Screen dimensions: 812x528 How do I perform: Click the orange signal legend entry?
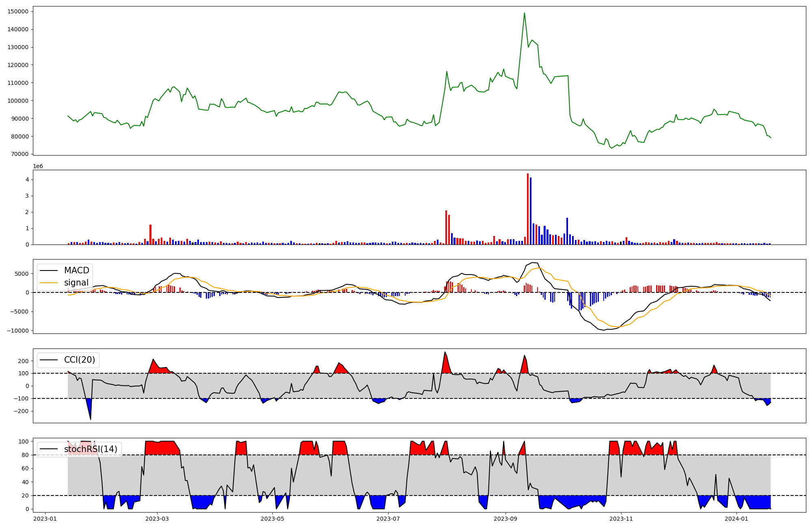[76, 283]
